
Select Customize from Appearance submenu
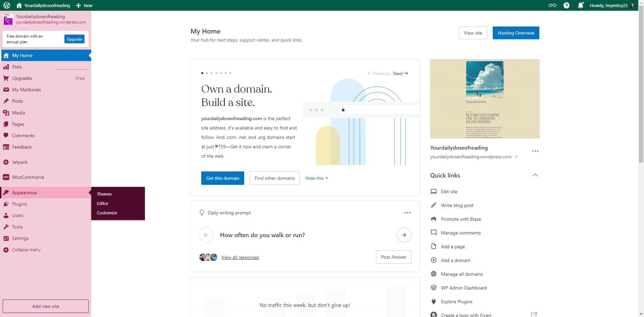click(107, 213)
